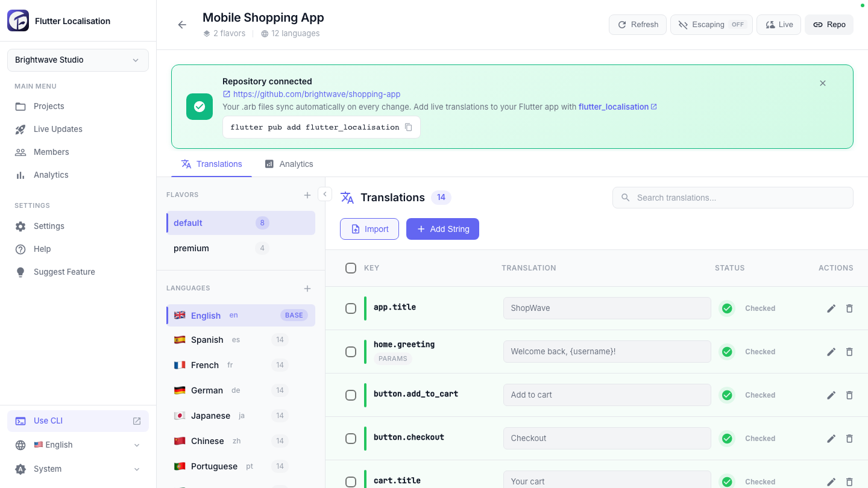Image resolution: width=868 pixels, height=488 pixels.
Task: Click the Import button
Action: (x=370, y=229)
